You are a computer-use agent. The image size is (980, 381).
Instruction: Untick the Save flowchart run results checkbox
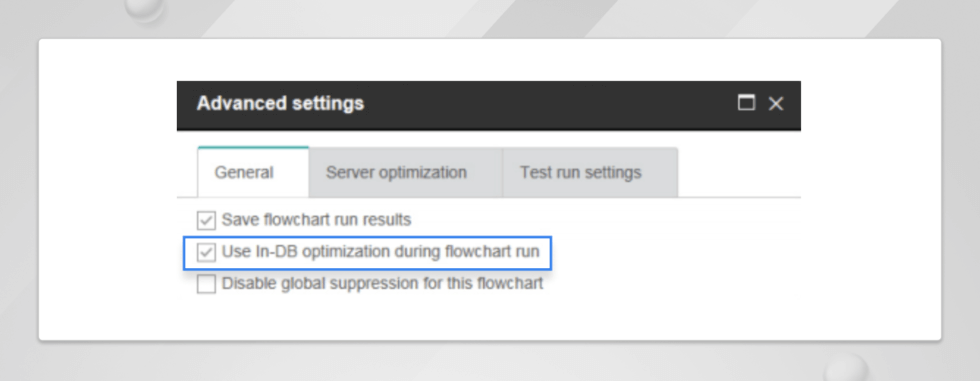point(206,220)
